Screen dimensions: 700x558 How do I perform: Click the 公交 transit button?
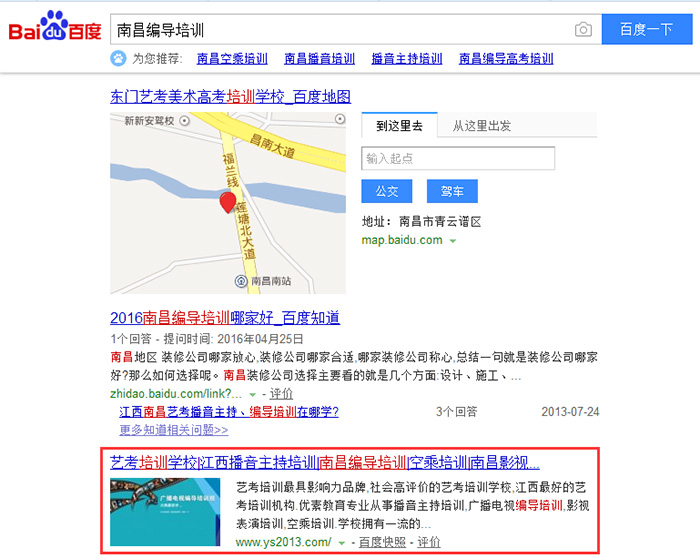tap(387, 191)
